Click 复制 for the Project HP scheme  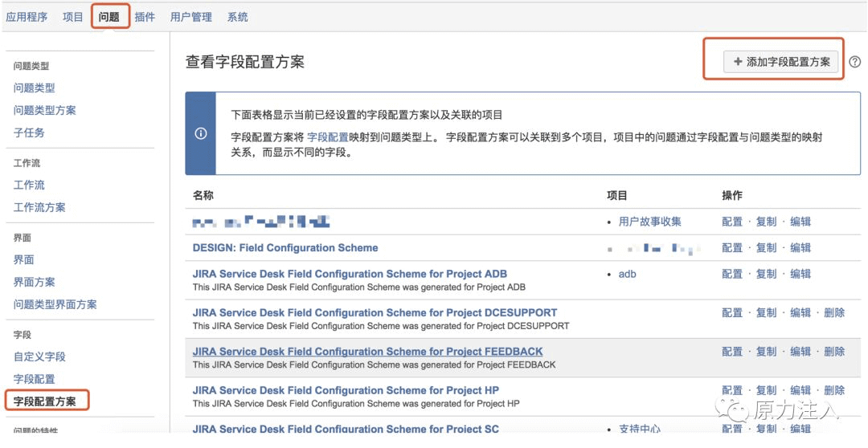click(x=767, y=390)
